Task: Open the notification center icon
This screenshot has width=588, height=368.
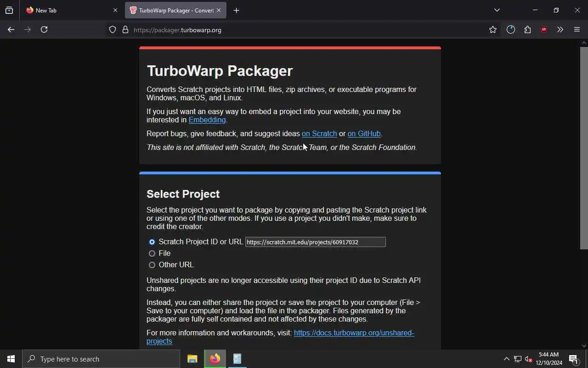Action: pyautogui.click(x=573, y=359)
